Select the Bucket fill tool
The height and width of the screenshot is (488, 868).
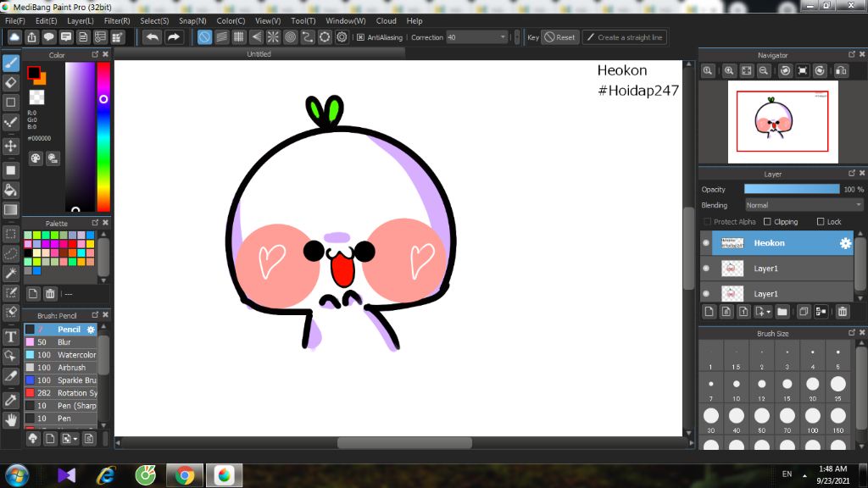point(10,191)
